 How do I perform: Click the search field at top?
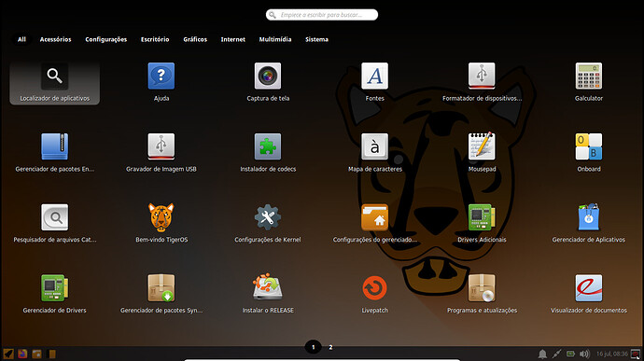[x=322, y=15]
